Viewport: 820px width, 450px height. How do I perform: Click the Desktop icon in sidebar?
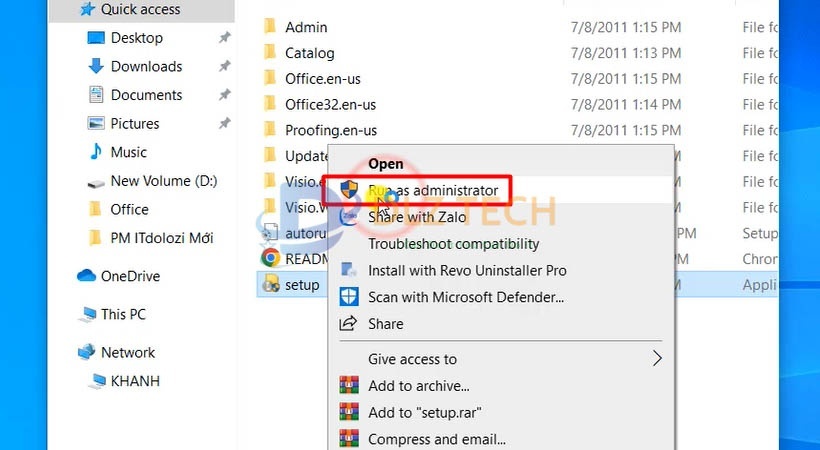(x=96, y=38)
